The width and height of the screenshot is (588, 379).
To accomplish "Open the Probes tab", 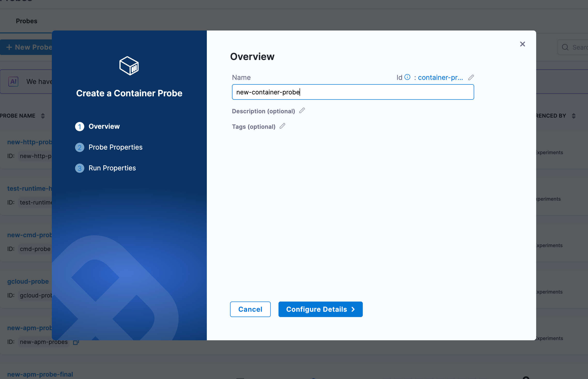I will [27, 21].
